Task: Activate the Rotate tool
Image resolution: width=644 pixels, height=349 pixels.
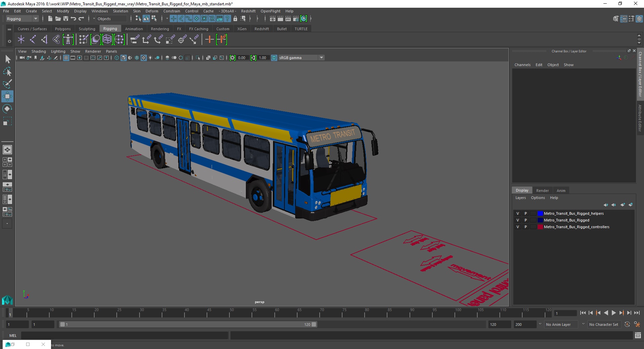Action: (7, 109)
